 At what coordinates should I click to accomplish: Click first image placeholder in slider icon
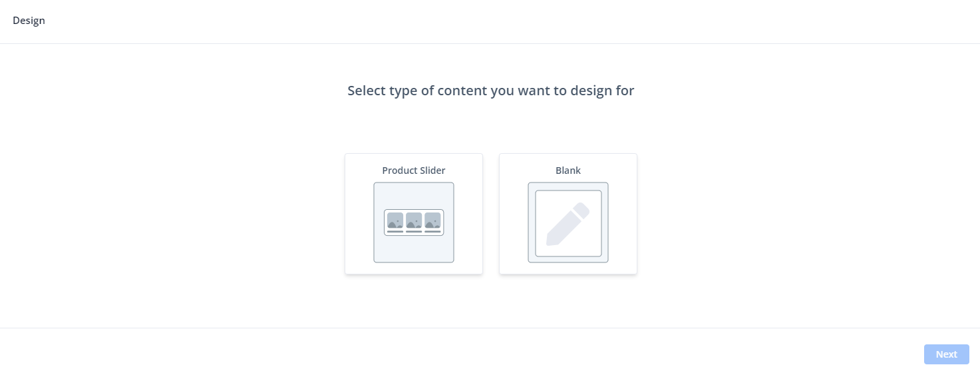coord(395,220)
